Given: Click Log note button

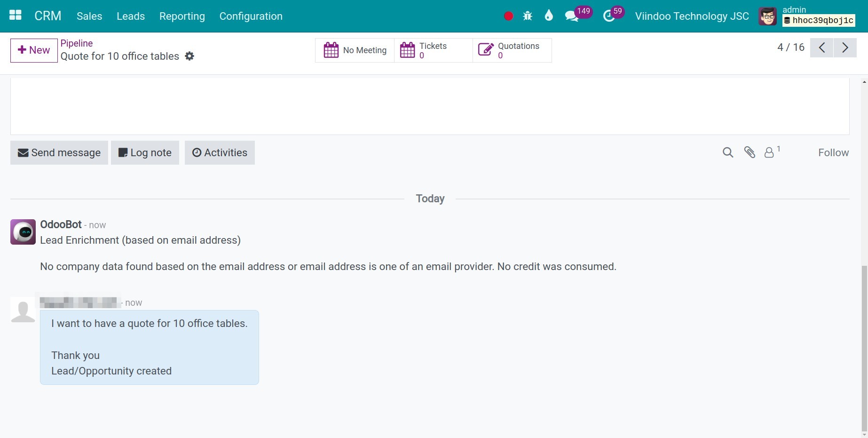Looking at the screenshot, I should 145,152.
